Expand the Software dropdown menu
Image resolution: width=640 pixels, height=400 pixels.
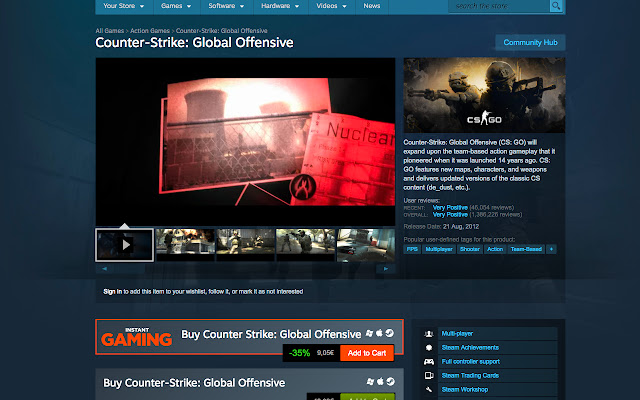[227, 6]
